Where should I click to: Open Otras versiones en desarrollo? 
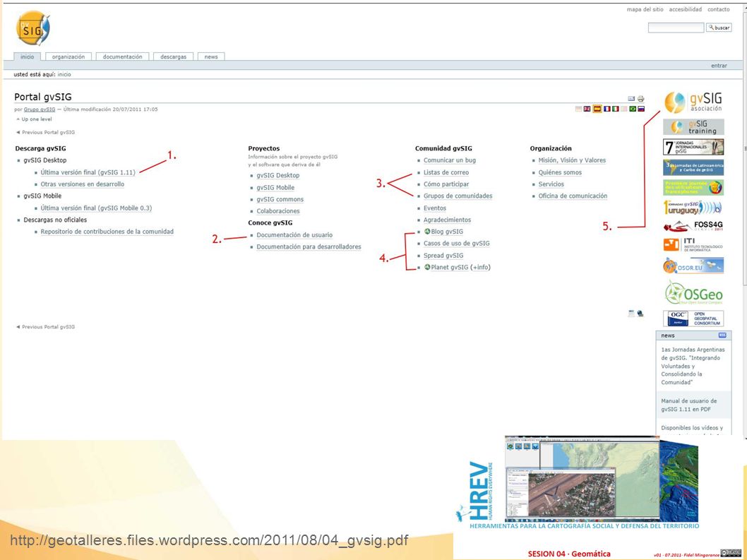pyautogui.click(x=83, y=184)
